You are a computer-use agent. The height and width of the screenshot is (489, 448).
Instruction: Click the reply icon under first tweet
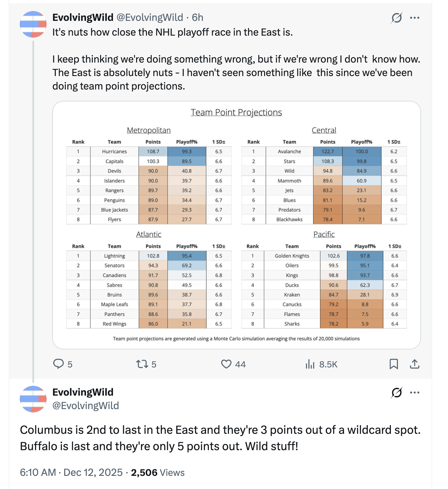[x=58, y=364]
